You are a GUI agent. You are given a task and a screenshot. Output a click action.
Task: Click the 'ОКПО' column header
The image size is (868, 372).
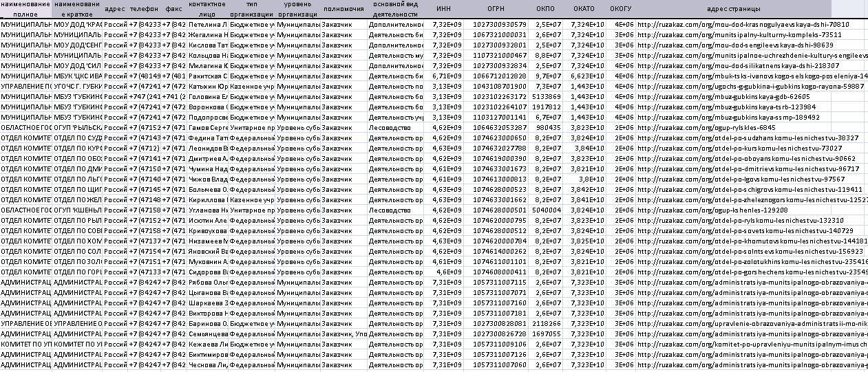[545, 9]
